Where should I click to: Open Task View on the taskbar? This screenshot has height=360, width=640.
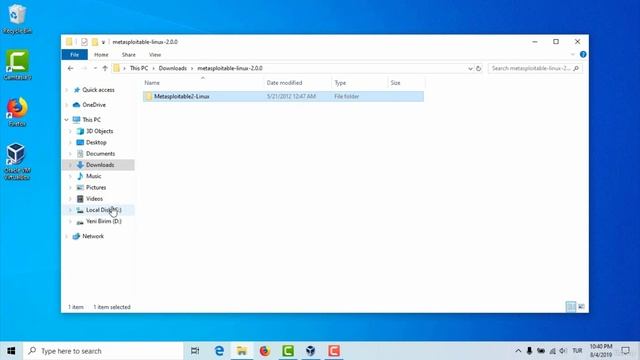pyautogui.click(x=195, y=351)
